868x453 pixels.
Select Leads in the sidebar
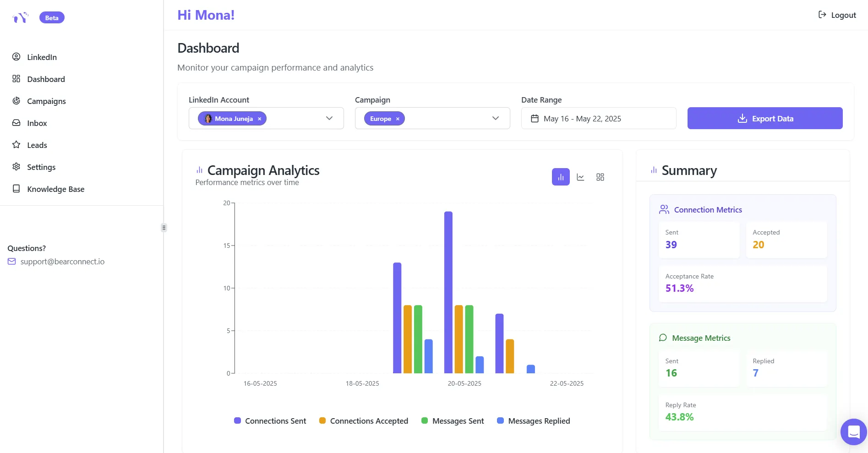point(37,145)
